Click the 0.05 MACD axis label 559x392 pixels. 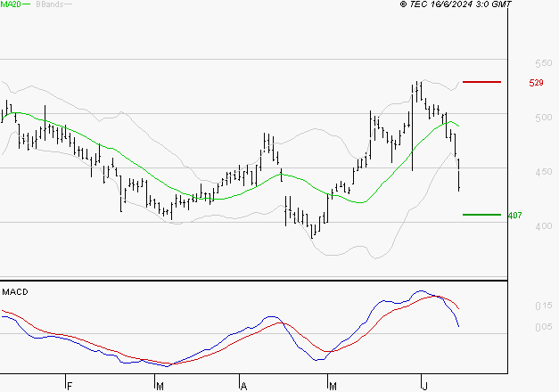543,327
